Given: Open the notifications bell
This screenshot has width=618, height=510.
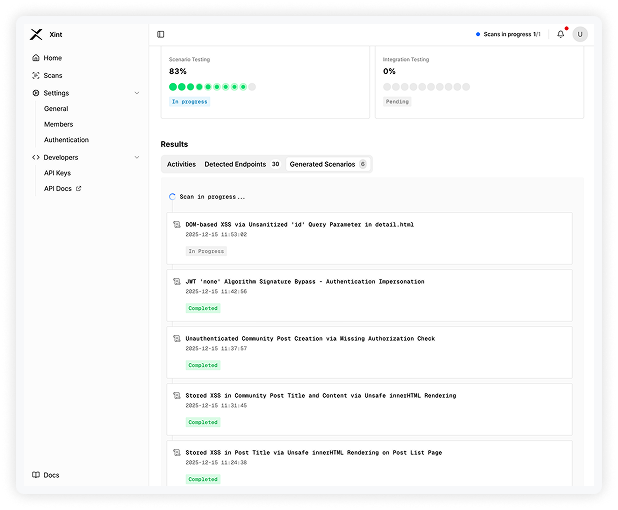Looking at the screenshot, I should point(560,34).
